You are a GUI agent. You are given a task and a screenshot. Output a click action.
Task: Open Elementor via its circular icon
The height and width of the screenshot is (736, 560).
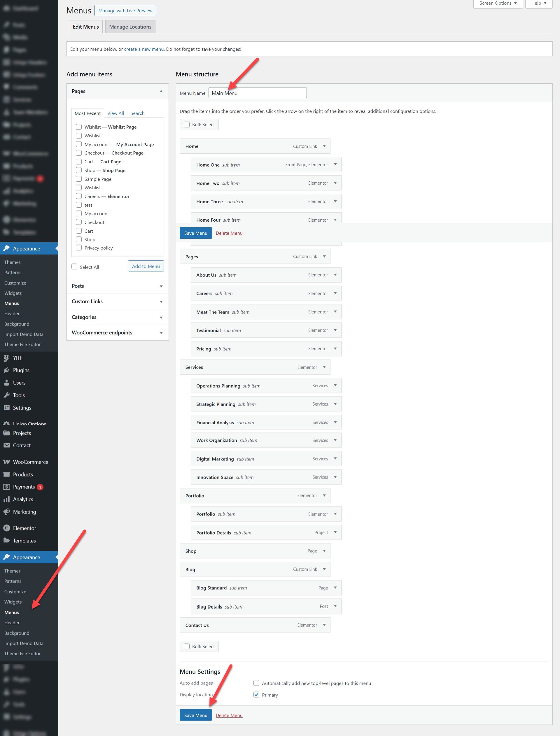(6, 528)
